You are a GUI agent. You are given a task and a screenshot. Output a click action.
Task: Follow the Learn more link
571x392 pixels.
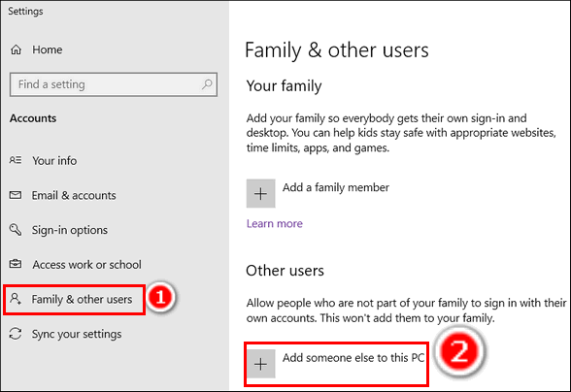point(275,223)
